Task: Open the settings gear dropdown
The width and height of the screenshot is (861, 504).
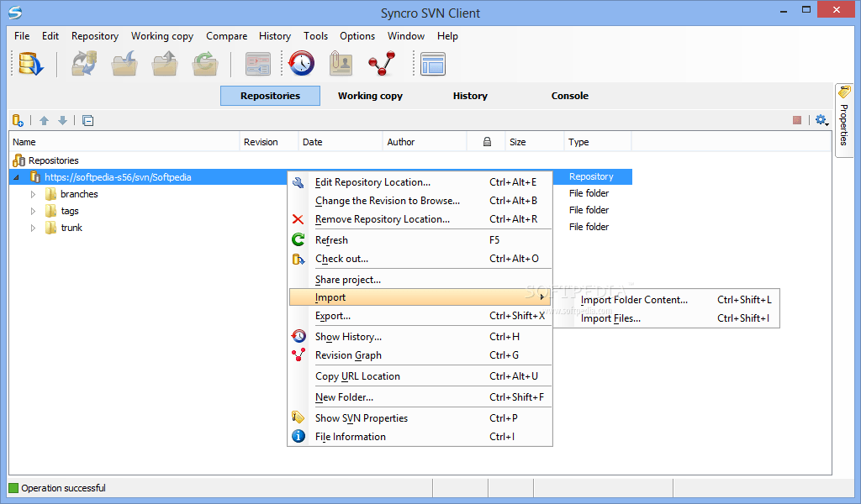Action: pyautogui.click(x=821, y=120)
